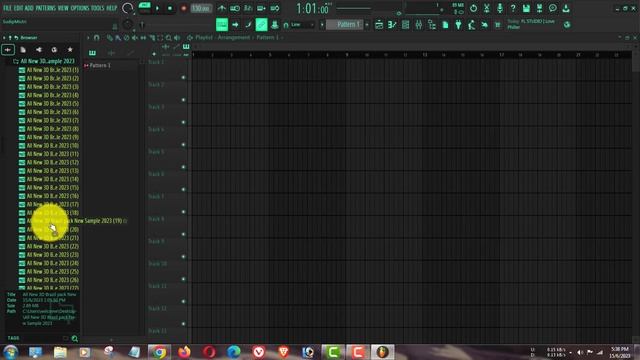Start playback with the play button

(158, 8)
